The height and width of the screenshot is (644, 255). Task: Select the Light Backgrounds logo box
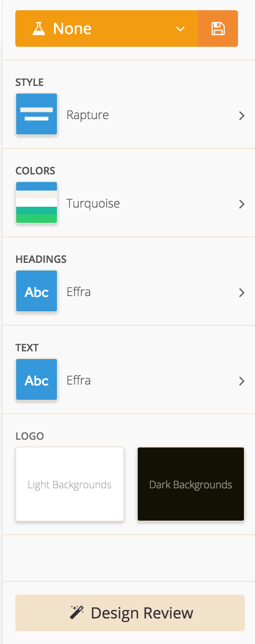70,484
